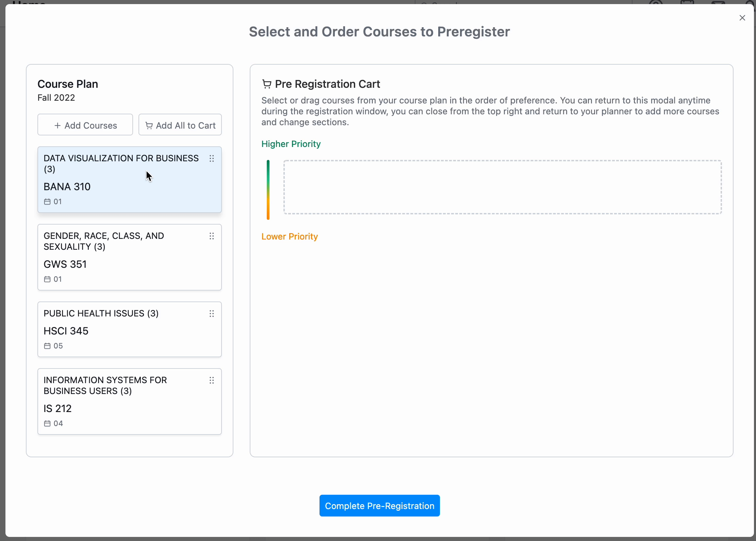Select the Public Health Issues course card
756x541 pixels.
tap(129, 329)
